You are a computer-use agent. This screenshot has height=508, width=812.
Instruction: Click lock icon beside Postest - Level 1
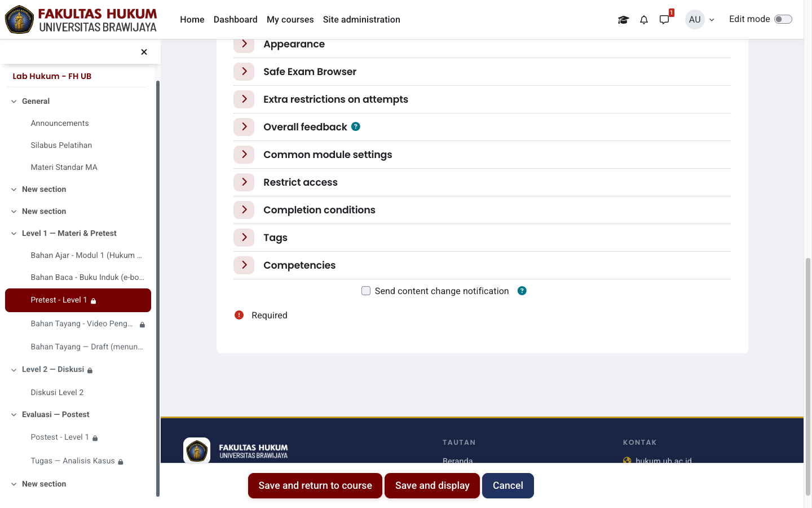click(95, 438)
